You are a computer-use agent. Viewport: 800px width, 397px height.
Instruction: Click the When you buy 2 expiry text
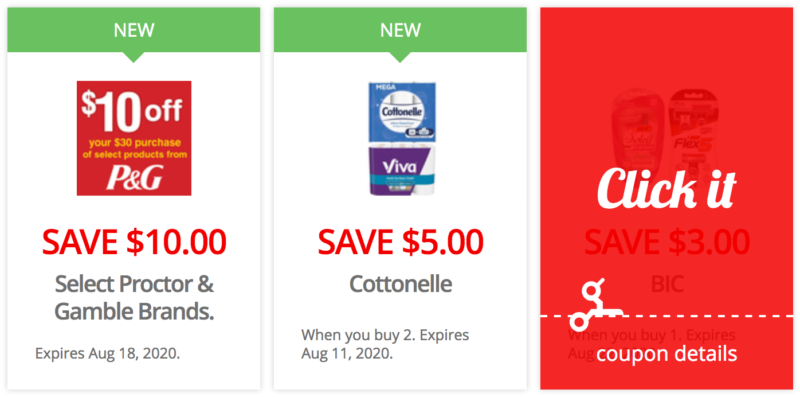(x=385, y=344)
